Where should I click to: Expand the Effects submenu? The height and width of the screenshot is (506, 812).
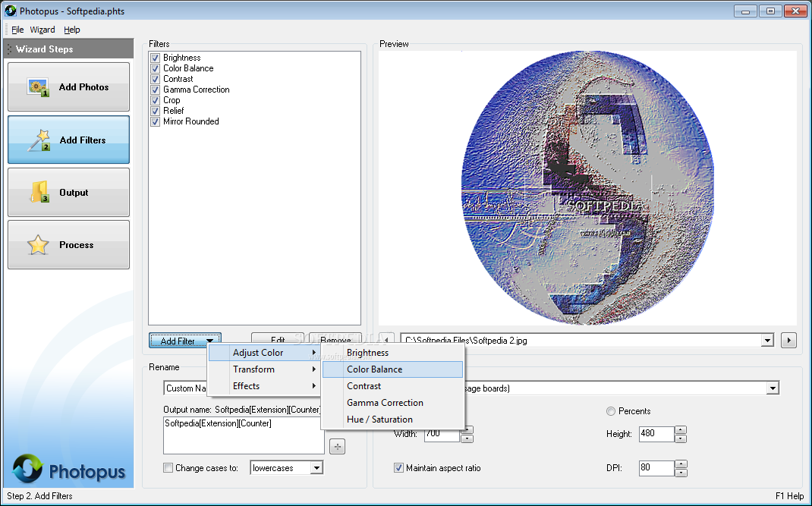(265, 386)
